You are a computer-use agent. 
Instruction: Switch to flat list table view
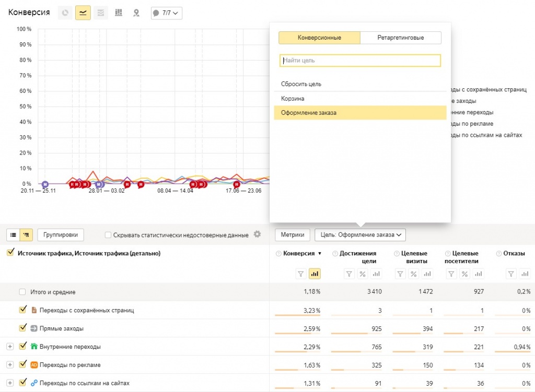(14, 235)
